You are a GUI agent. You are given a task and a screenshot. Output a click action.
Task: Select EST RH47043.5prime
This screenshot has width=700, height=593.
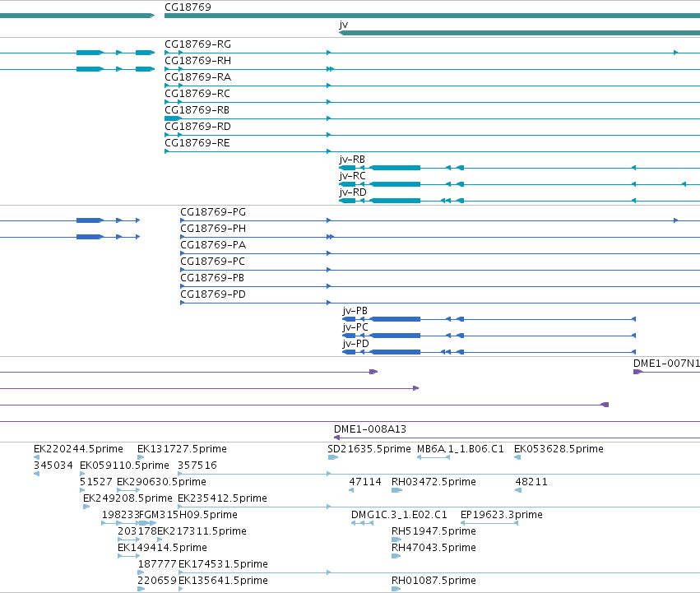[x=434, y=548]
